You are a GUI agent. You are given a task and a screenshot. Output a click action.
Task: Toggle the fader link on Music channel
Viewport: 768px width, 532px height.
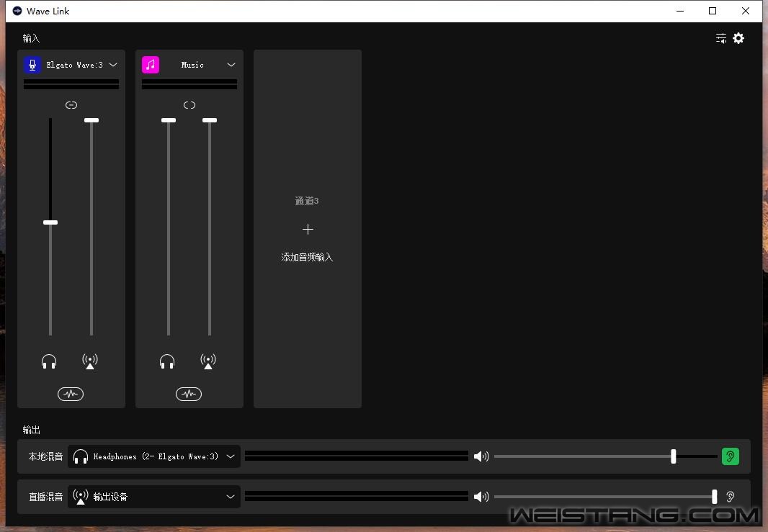[x=189, y=104]
